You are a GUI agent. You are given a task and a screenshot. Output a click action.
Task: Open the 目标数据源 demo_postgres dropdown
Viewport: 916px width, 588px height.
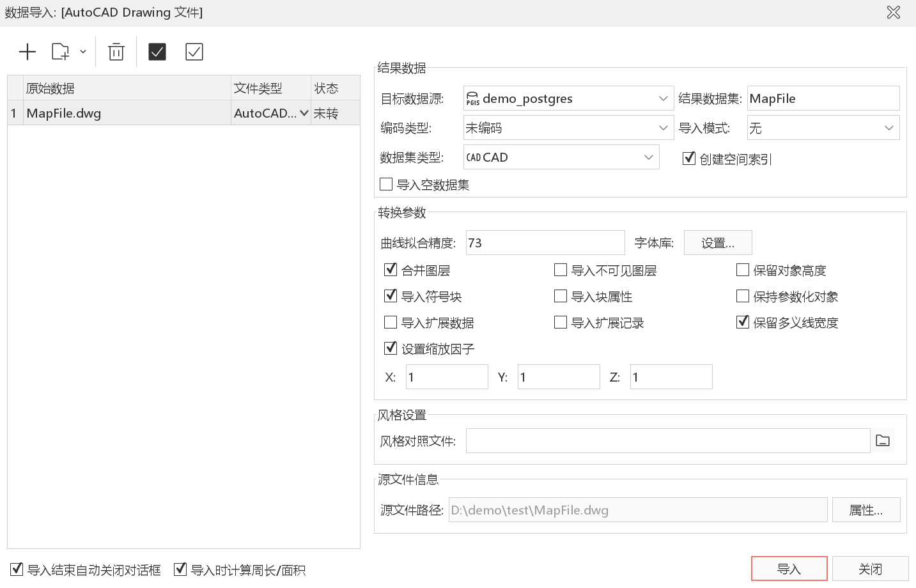click(569, 98)
